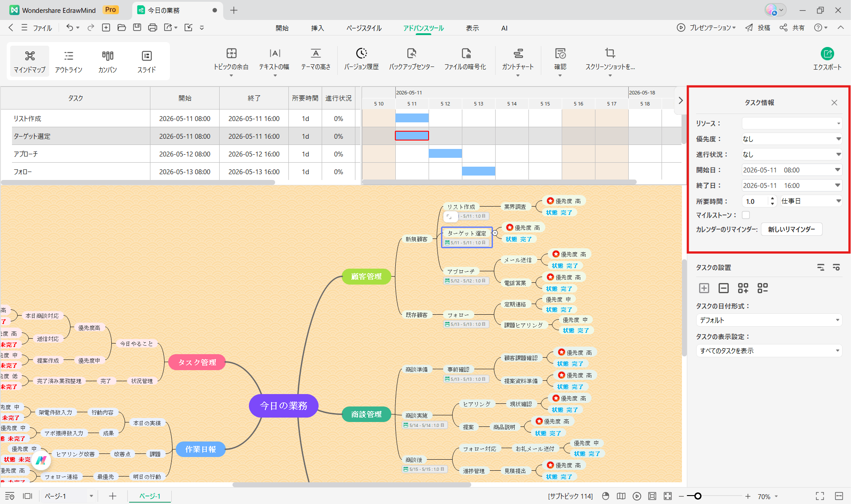Click the 新しいリマインダー button
851x504 pixels.
pyautogui.click(x=792, y=229)
